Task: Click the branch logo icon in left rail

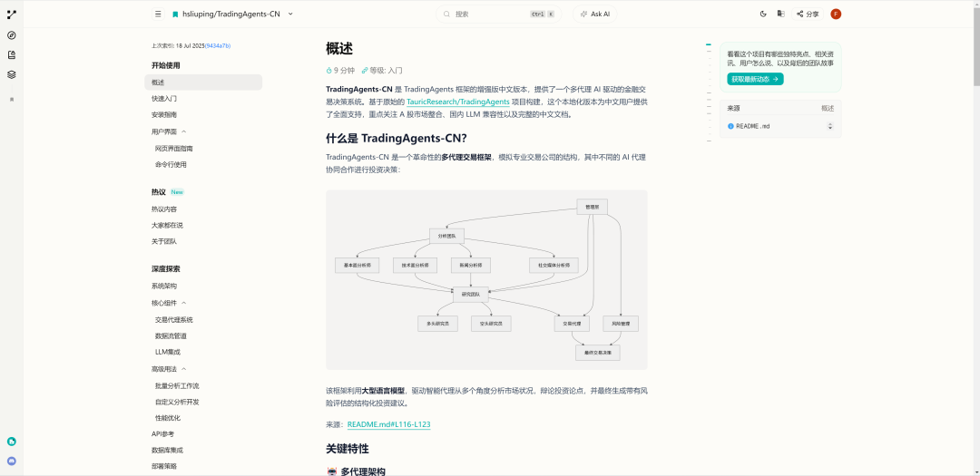Action: tap(11, 14)
